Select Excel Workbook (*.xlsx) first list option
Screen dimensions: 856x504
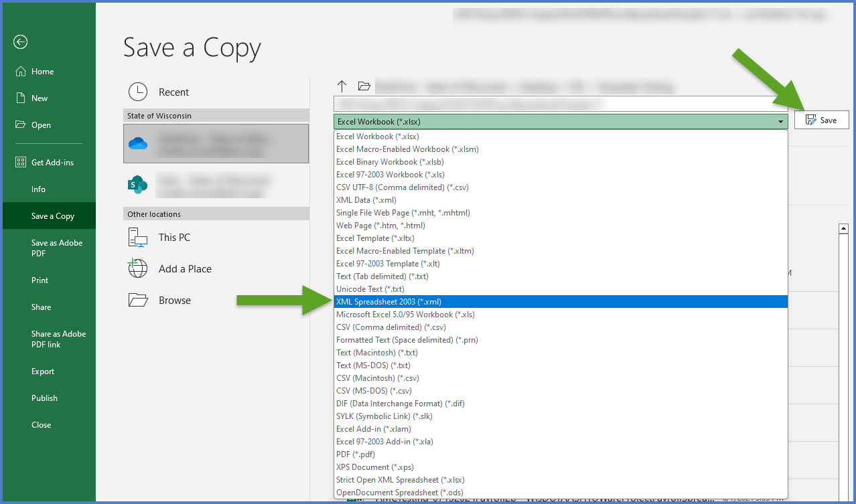pyautogui.click(x=561, y=137)
